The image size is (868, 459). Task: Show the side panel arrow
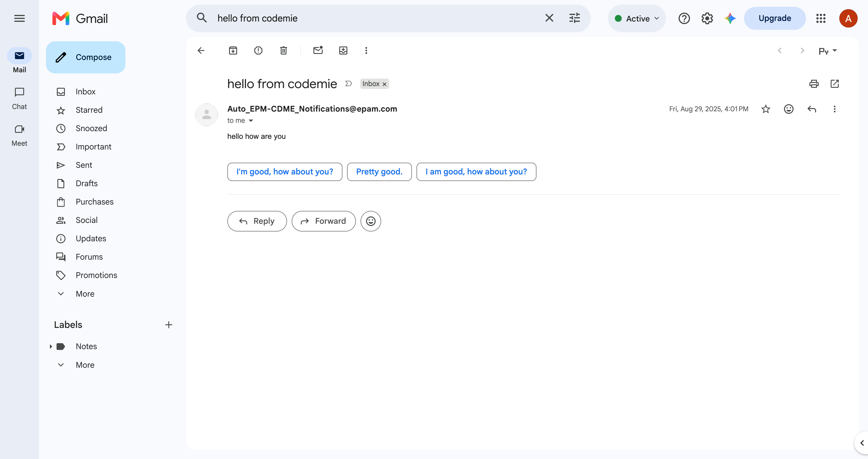862,442
